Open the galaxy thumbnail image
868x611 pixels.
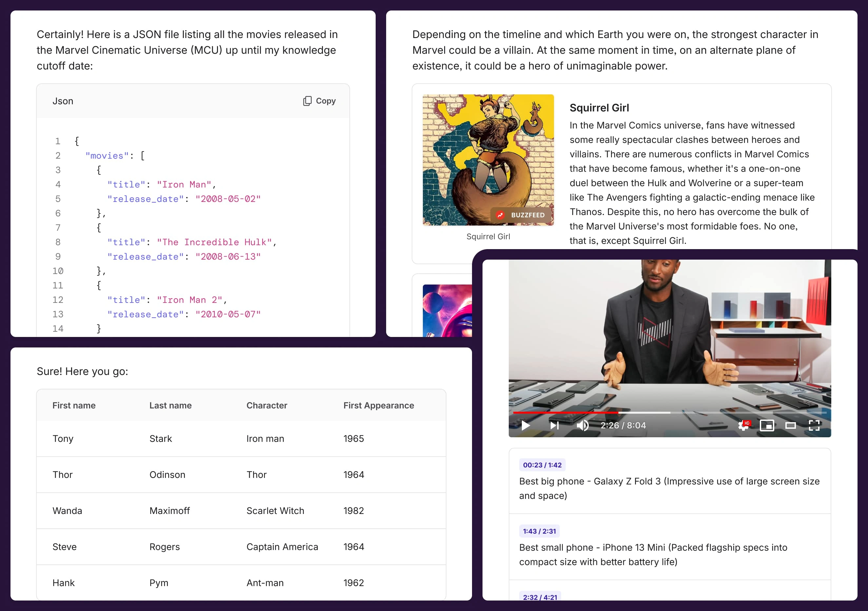(447, 310)
